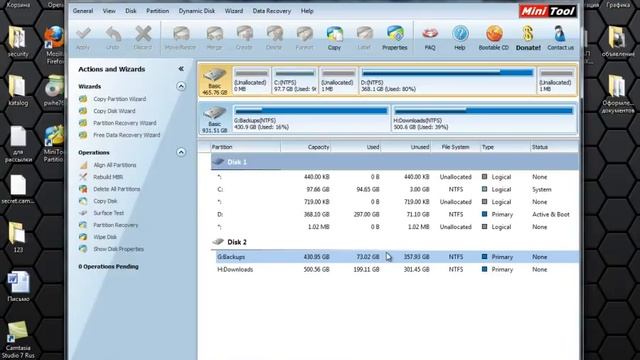Image resolution: width=640 pixels, height=360 pixels.
Task: Click the Help toolbar icon
Action: tap(460, 38)
